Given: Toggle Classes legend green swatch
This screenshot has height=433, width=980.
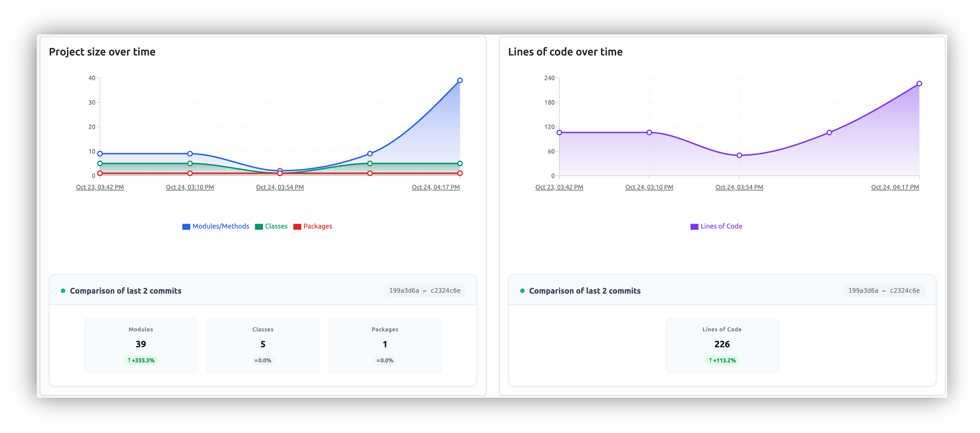Looking at the screenshot, I should 259,227.
